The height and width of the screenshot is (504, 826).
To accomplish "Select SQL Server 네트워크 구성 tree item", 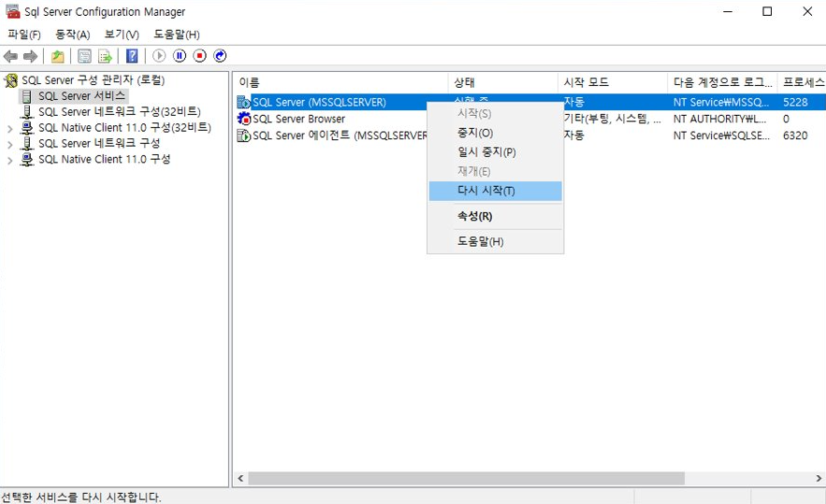I will [99, 143].
